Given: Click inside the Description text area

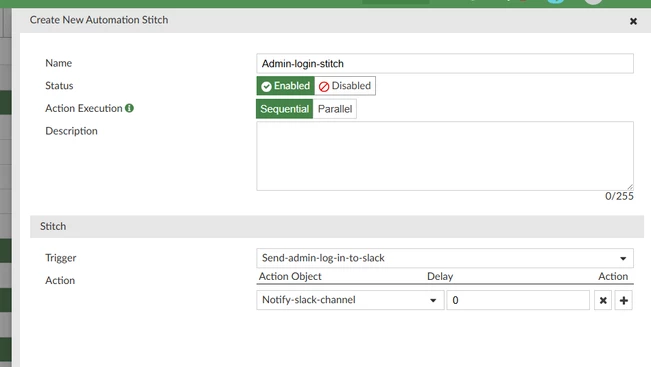Looking at the screenshot, I should tap(445, 156).
